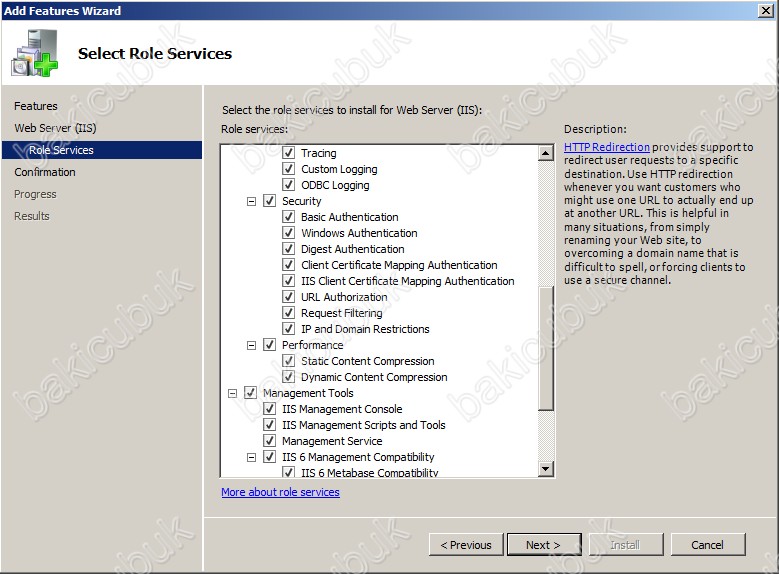Toggle IIS 6 Metabase Compatibility checkbox
This screenshot has height=574, width=779.
tap(288, 472)
